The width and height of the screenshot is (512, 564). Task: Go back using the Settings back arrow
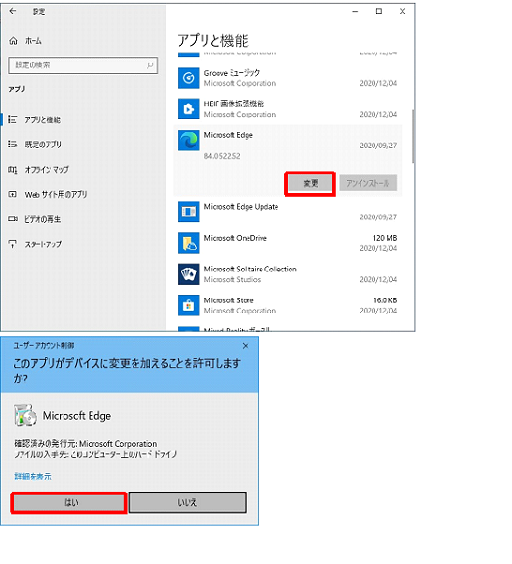coord(13,11)
